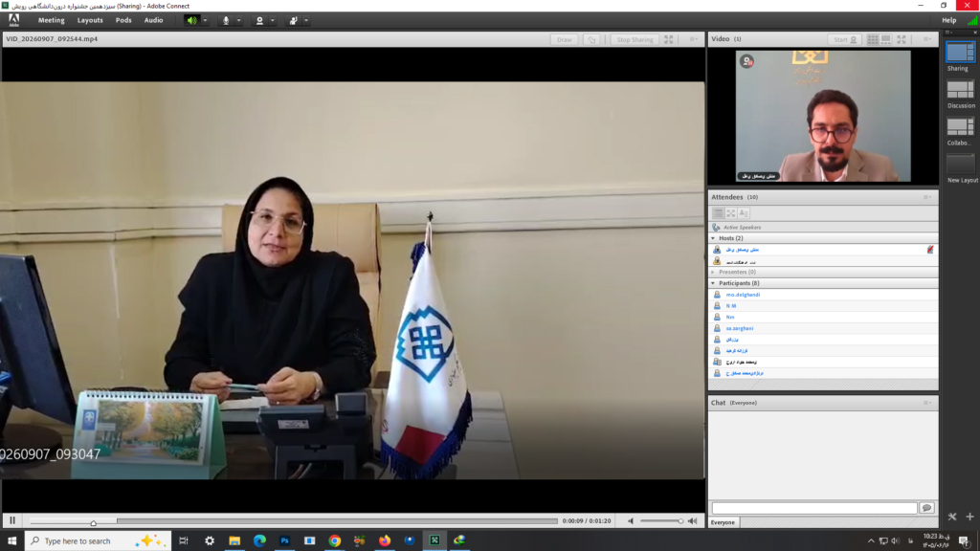Screen dimensions: 980x551
Task: Select the Discussion layout thumbnail
Action: pyautogui.click(x=960, y=90)
